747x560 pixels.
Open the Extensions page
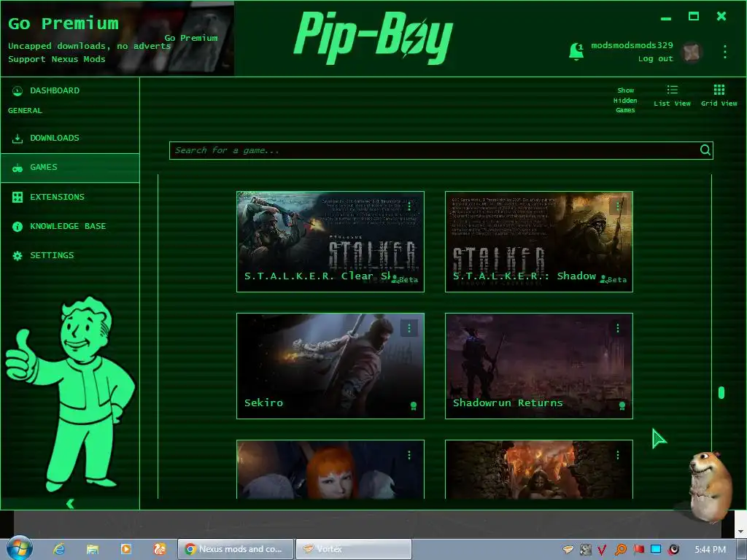pyautogui.click(x=70, y=197)
